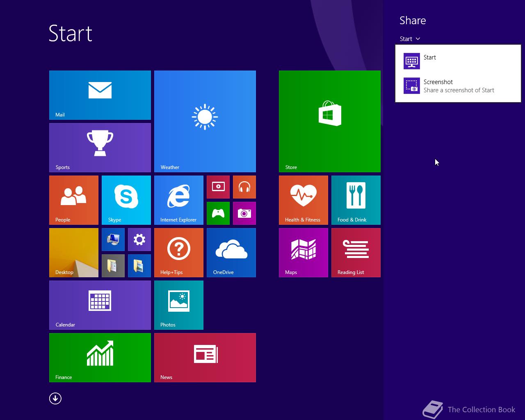The height and width of the screenshot is (420, 525).
Task: Click 'Share a screenshot of Start' text
Action: click(x=459, y=90)
